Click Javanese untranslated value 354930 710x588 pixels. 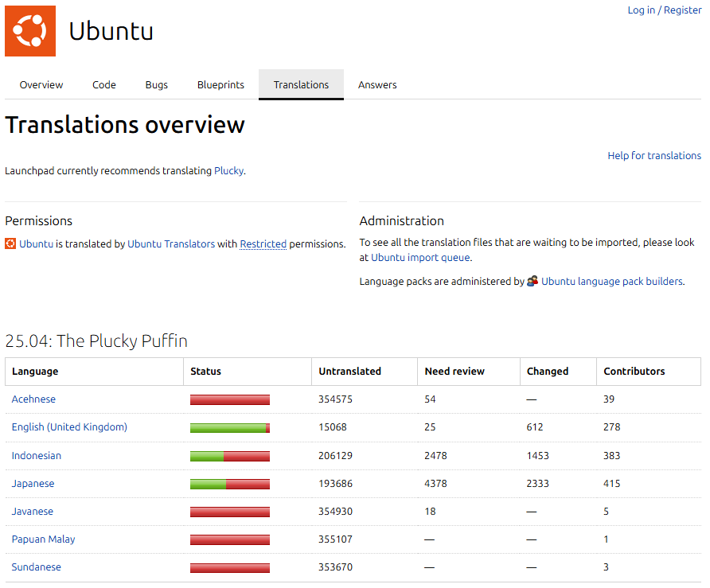click(x=335, y=511)
